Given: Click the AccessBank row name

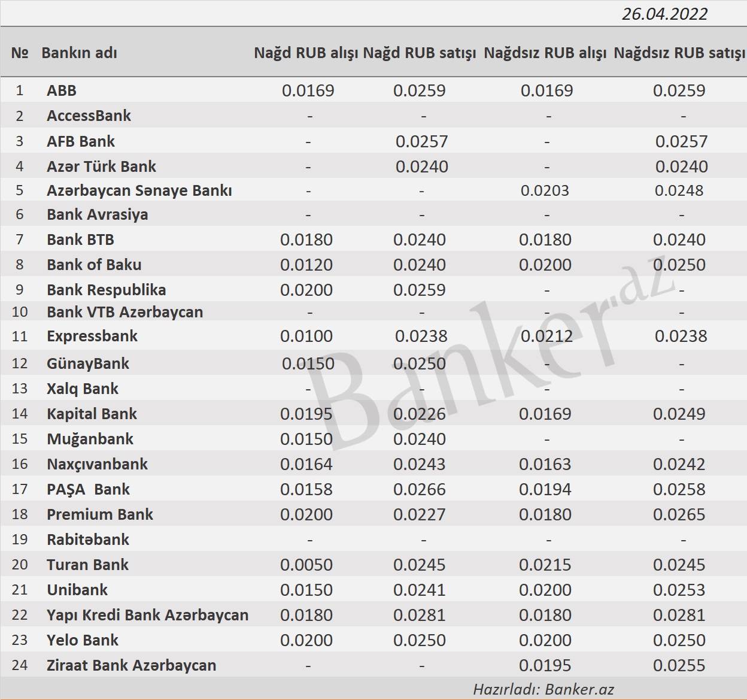Looking at the screenshot, I should tap(89, 116).
